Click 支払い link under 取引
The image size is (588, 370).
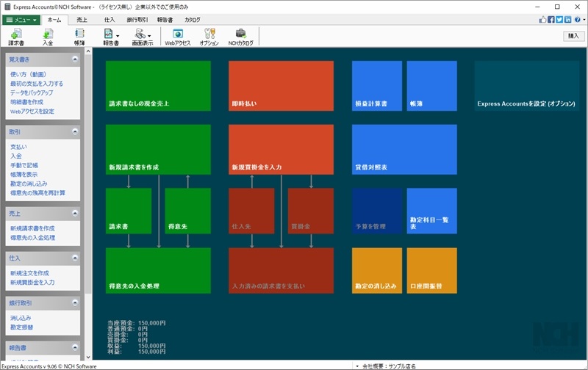point(18,147)
